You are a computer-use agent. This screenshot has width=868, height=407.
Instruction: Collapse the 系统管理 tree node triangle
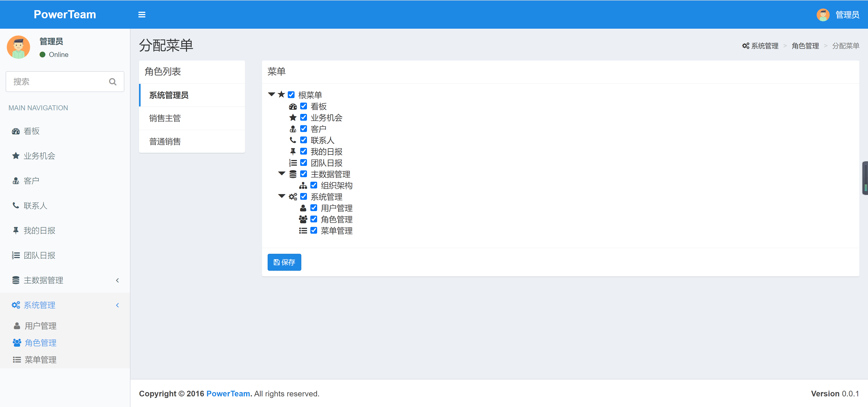(282, 196)
